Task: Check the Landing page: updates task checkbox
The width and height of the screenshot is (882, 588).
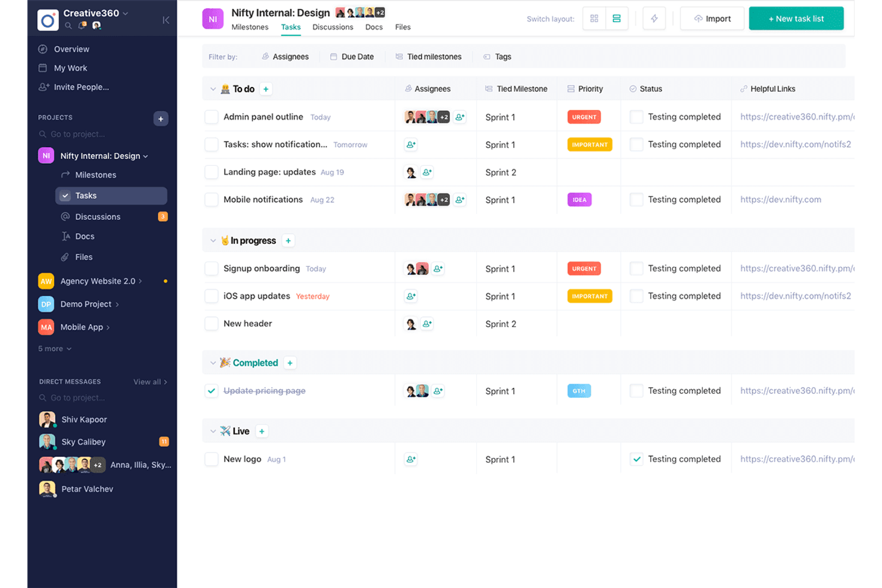Action: click(212, 172)
